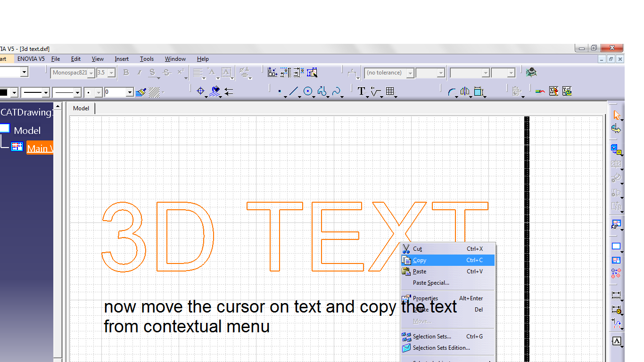Select the Circle tool

308,91
